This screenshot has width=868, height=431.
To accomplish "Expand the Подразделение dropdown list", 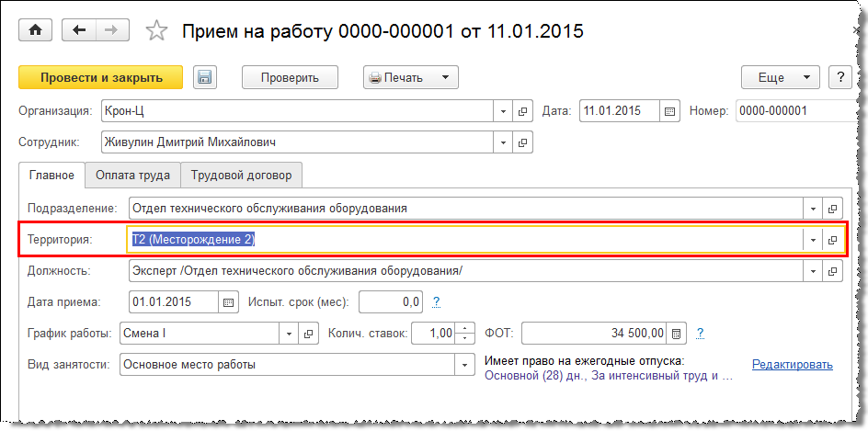I will (813, 209).
